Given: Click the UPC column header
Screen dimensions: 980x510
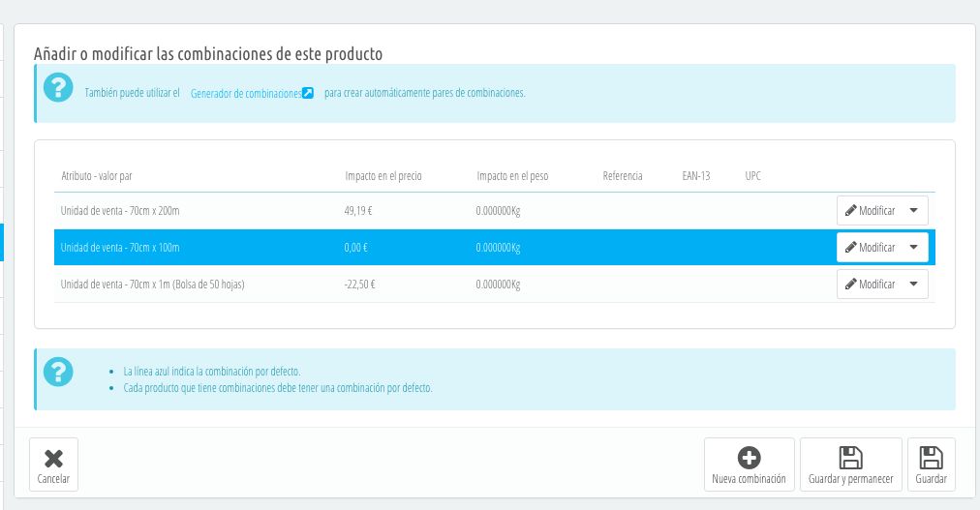Looking at the screenshot, I should pyautogui.click(x=753, y=176).
